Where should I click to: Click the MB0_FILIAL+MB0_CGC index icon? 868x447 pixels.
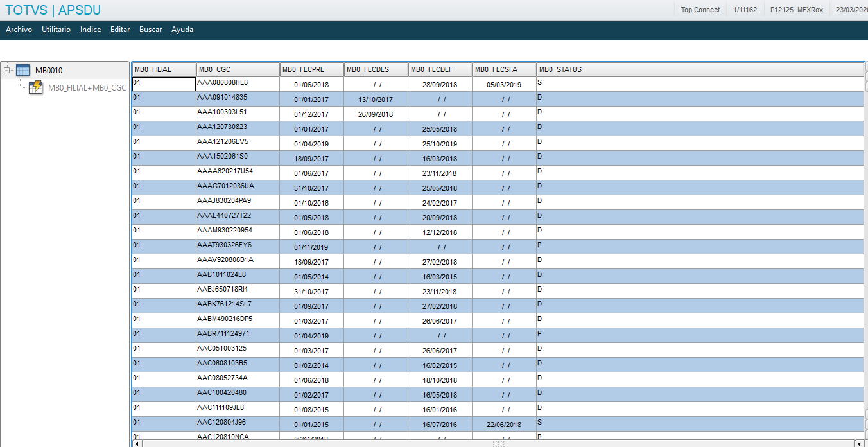36,87
